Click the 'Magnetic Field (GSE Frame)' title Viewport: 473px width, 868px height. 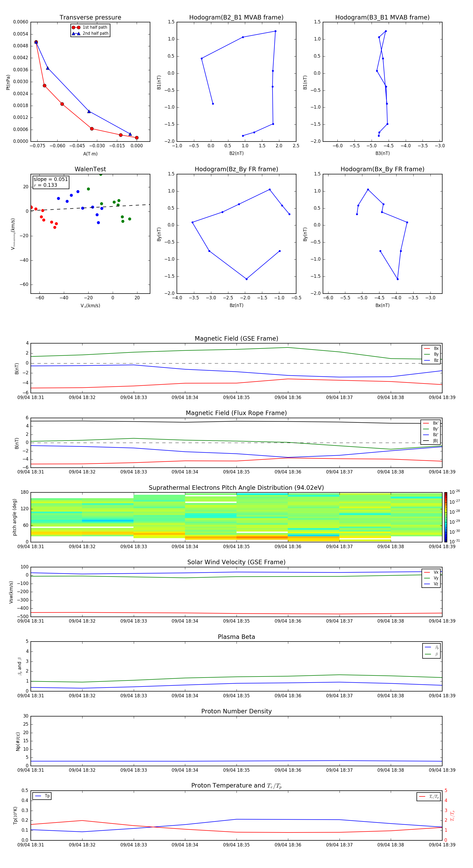pos(236,339)
